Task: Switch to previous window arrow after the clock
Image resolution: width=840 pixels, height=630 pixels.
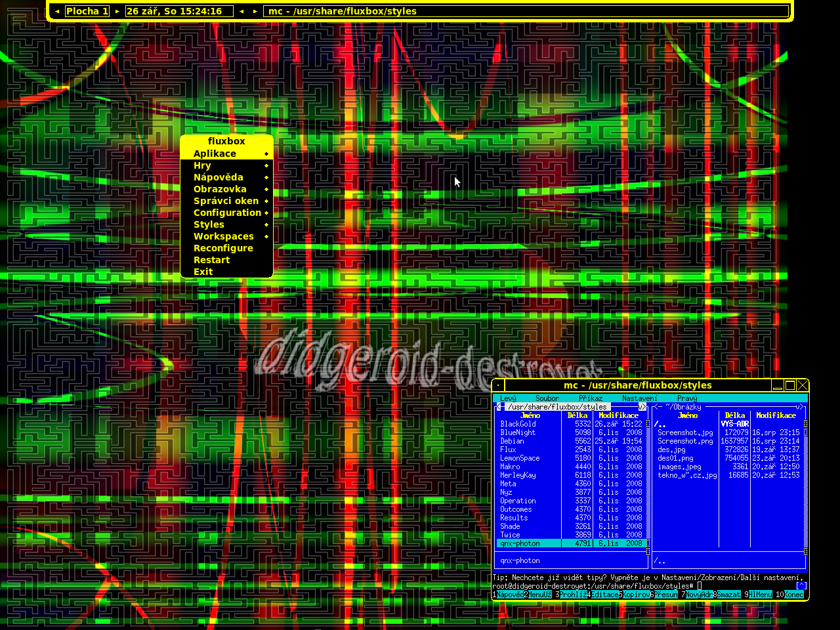Action: pos(241,11)
